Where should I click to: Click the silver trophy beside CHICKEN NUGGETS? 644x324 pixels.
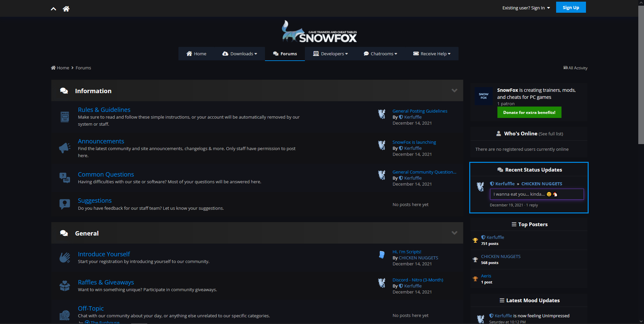point(475,260)
